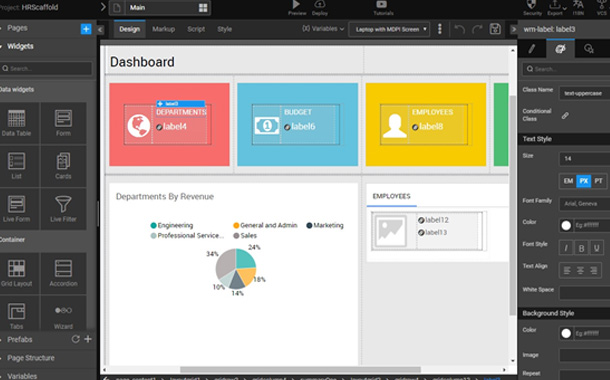This screenshot has width=610, height=380.
Task: Select the Grid Layout widget
Action: (16, 273)
